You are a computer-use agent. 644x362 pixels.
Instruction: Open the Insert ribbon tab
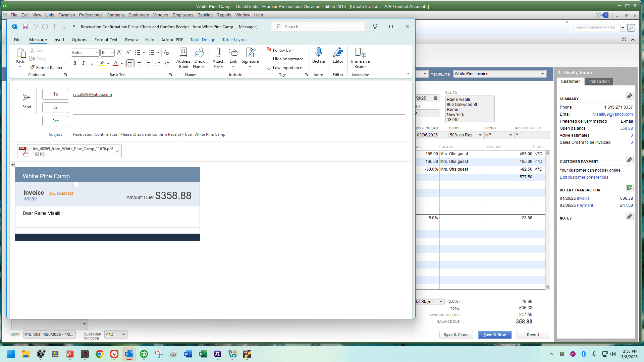pyautogui.click(x=59, y=40)
